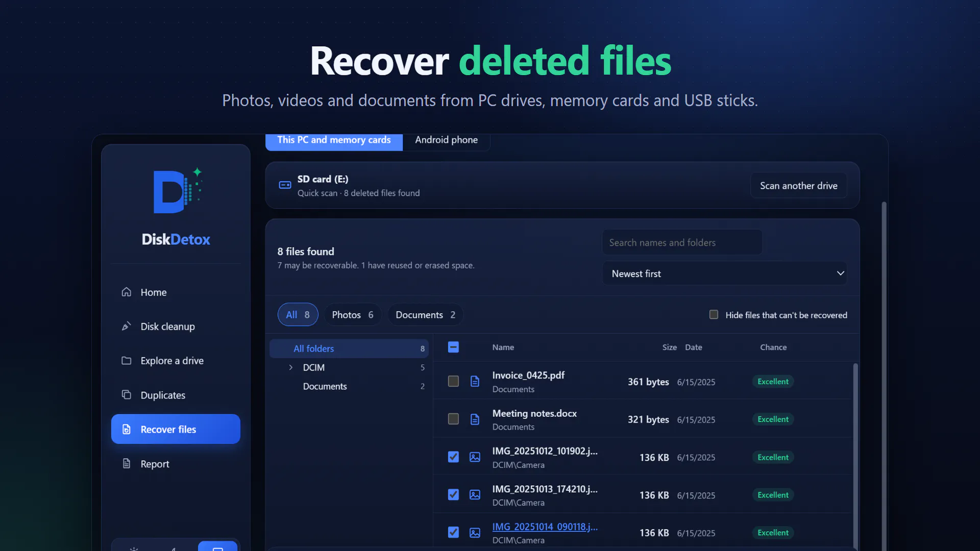The height and width of the screenshot is (551, 980).
Task: Click the Duplicates copy icon
Action: 127,394
